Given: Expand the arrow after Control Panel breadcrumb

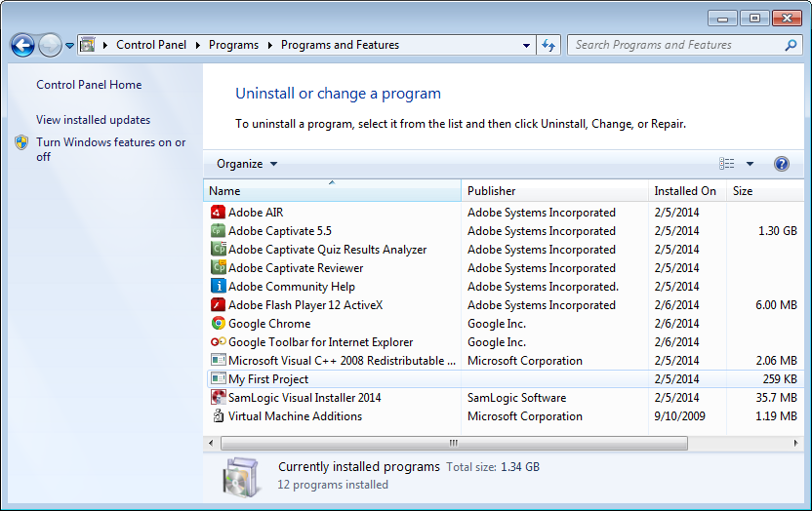Looking at the screenshot, I should point(198,46).
